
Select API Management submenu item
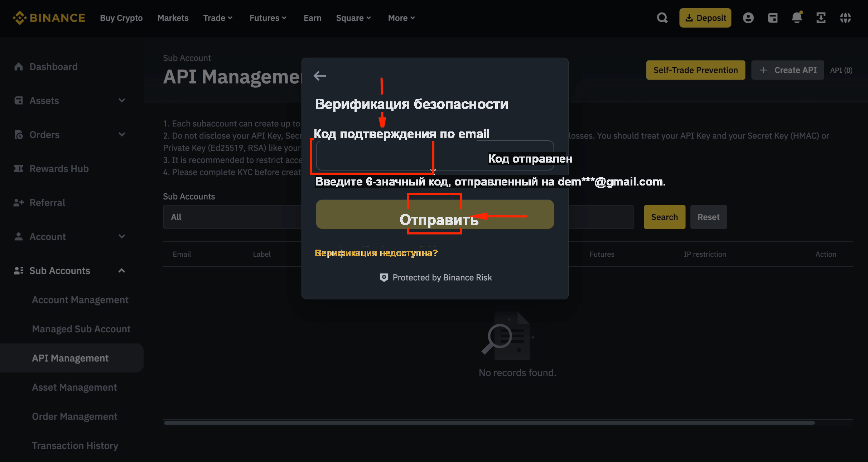point(72,358)
